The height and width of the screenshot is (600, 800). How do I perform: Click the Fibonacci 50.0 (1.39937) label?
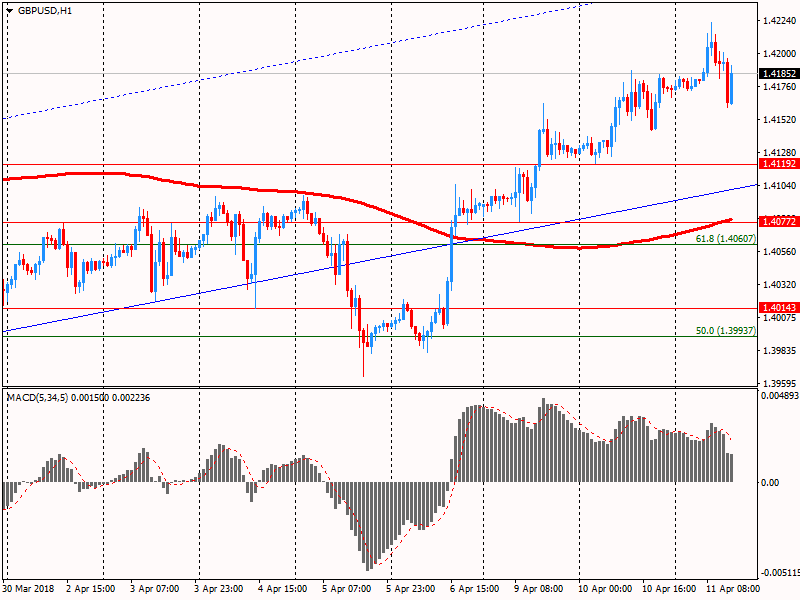tap(726, 331)
